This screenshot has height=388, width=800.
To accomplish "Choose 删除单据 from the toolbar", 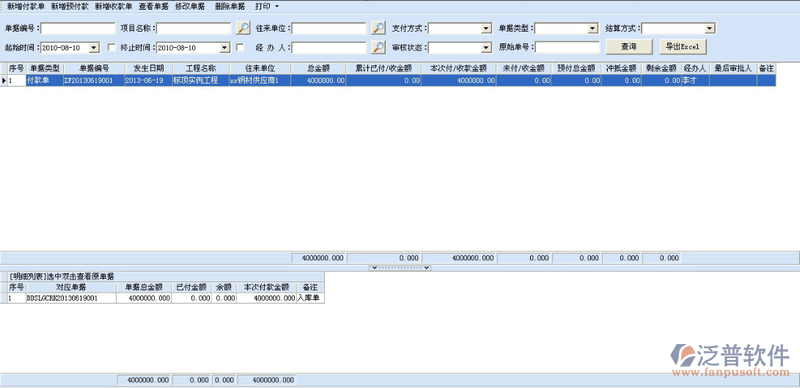I will point(230,7).
